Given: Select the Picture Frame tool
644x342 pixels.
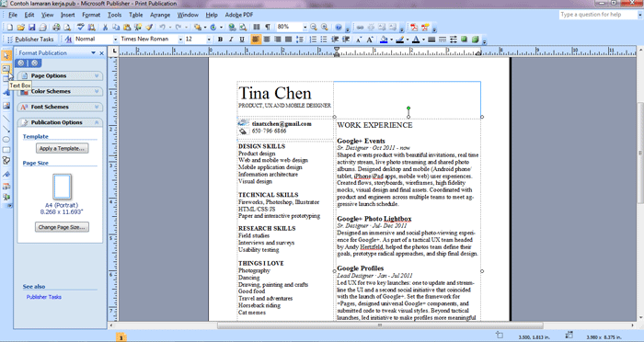Looking at the screenshot, I should [6, 106].
